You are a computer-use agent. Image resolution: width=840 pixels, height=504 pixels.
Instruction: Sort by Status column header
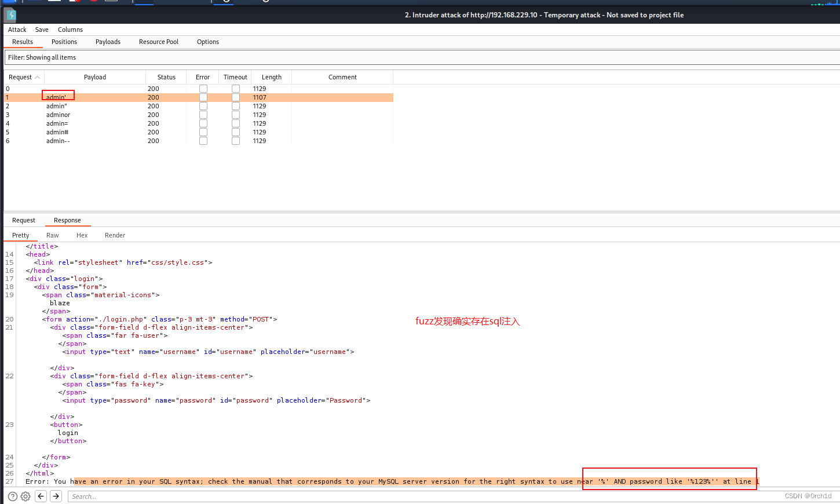(166, 77)
